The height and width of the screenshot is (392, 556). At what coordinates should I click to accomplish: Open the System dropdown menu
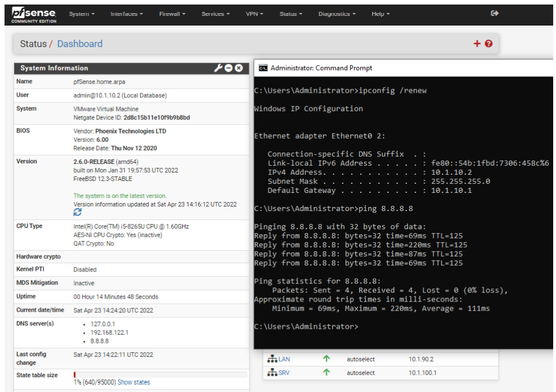click(x=81, y=14)
